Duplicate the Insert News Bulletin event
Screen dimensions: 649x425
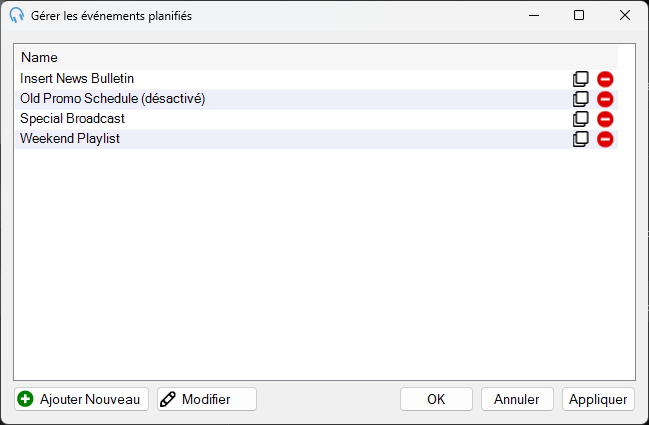click(x=581, y=79)
